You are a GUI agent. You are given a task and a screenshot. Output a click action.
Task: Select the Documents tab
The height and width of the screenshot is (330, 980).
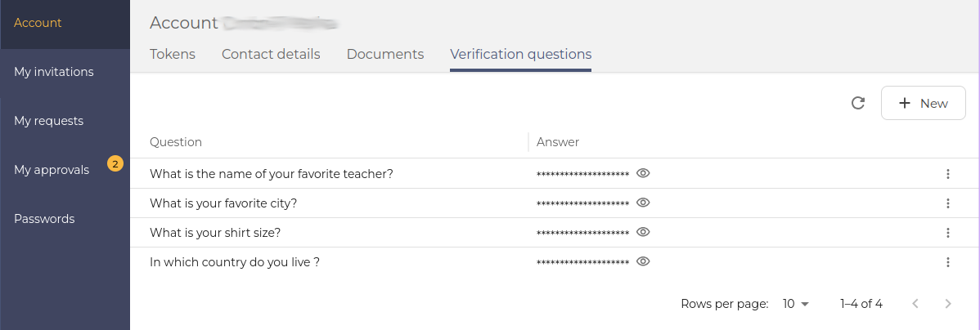pyautogui.click(x=385, y=54)
